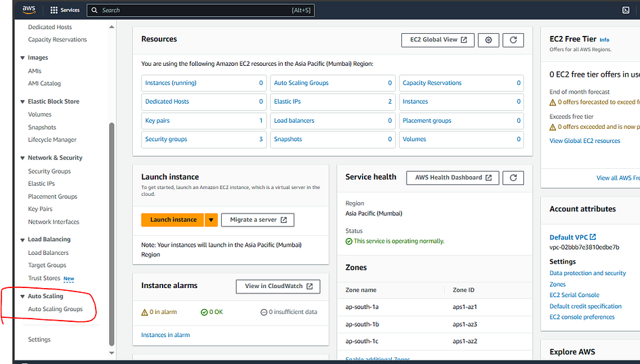Click Migrate a server button
Image resolution: width=640 pixels, height=364 pixels.
pyautogui.click(x=258, y=220)
